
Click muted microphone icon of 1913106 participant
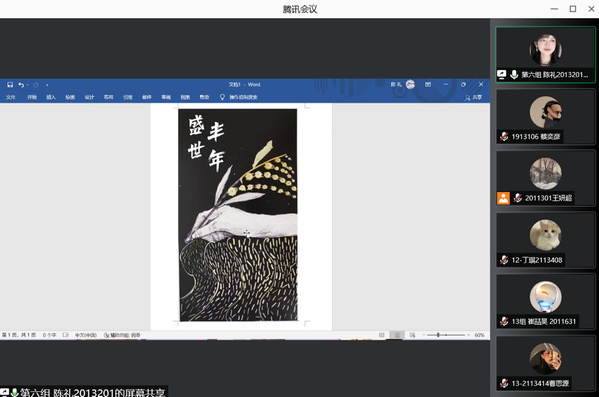[x=504, y=136]
